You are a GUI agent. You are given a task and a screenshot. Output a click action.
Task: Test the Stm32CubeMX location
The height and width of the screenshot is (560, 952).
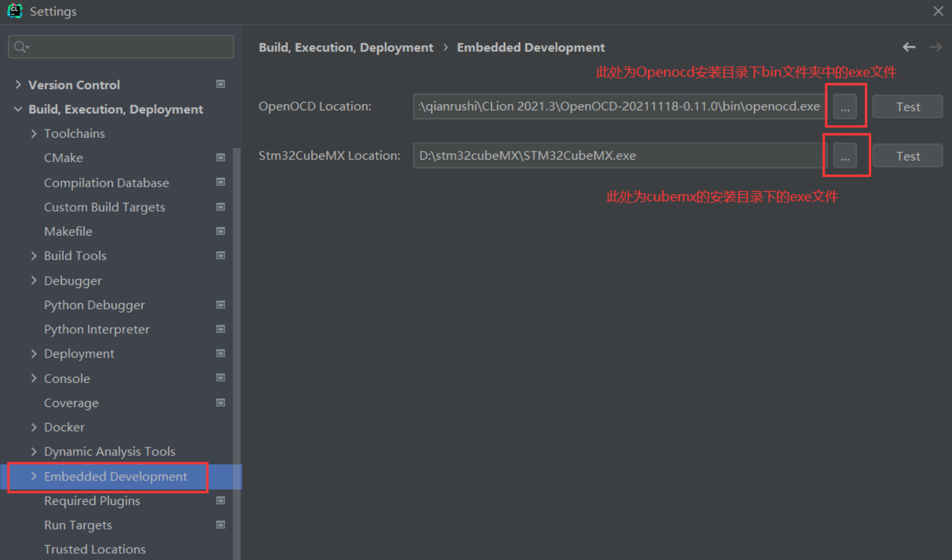point(908,156)
